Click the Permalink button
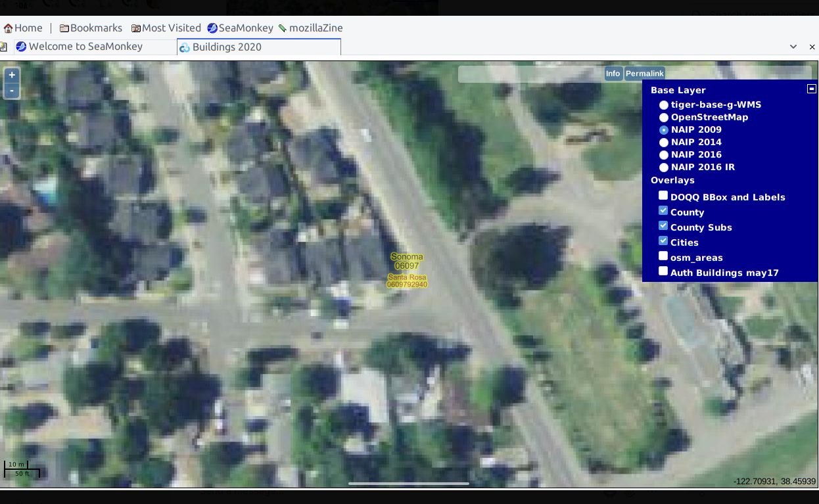819x504 pixels. pyautogui.click(x=644, y=74)
